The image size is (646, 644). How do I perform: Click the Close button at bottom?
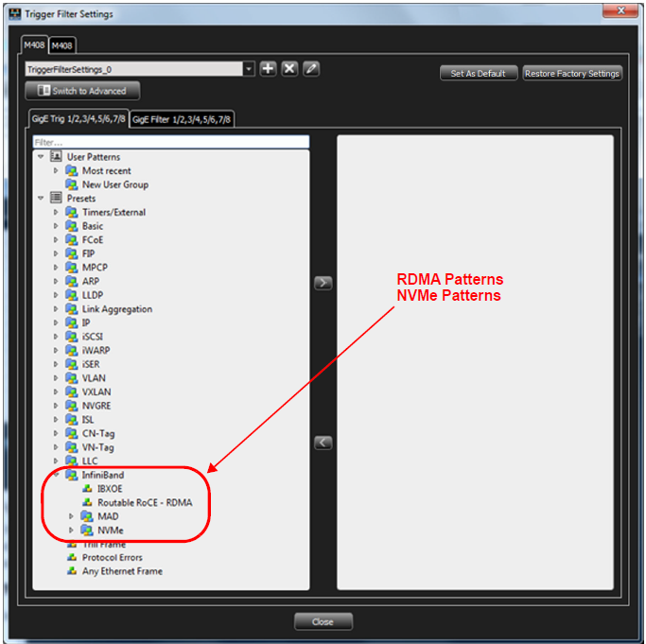tap(323, 621)
